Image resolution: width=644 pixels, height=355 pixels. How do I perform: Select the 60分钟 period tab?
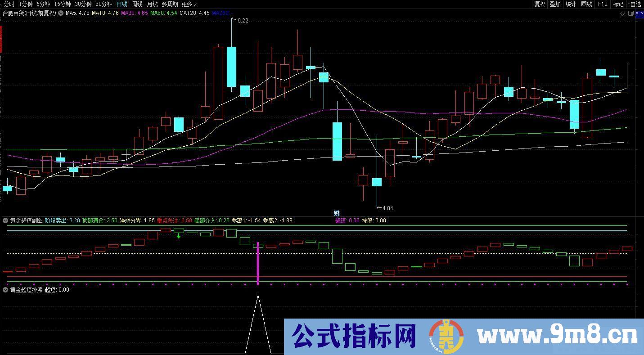[x=104, y=4]
